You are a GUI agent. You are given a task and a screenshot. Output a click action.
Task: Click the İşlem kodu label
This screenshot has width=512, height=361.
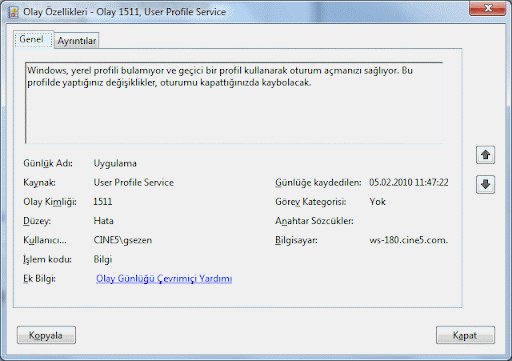click(x=47, y=260)
